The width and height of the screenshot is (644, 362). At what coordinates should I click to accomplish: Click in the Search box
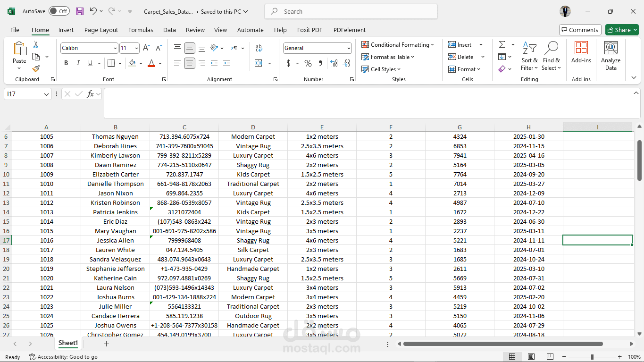pyautogui.click(x=351, y=11)
